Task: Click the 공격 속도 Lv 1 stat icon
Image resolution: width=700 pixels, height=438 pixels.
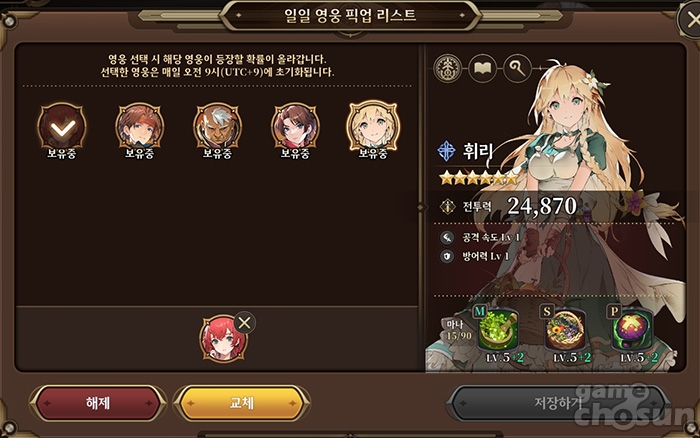Action: coord(447,237)
